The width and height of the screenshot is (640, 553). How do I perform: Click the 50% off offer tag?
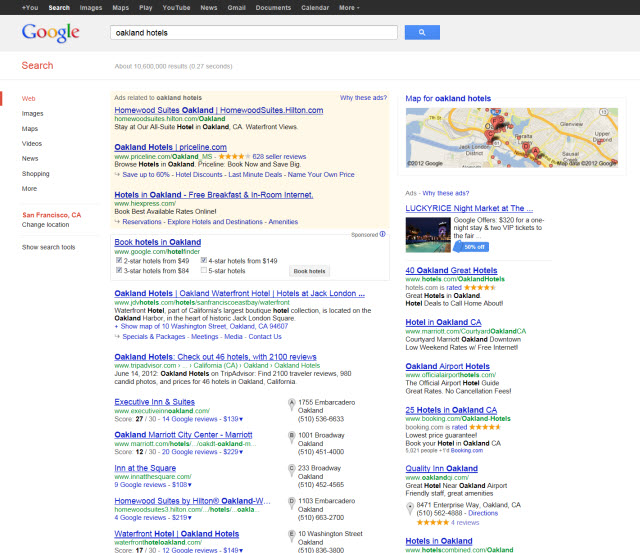click(x=471, y=247)
